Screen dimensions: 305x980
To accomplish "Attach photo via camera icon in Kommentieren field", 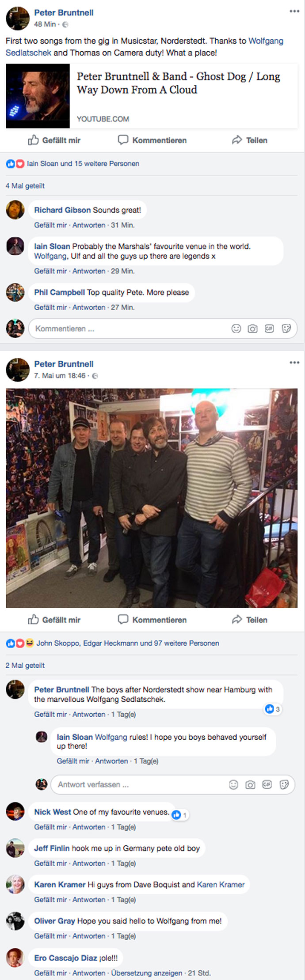I will pyautogui.click(x=252, y=329).
